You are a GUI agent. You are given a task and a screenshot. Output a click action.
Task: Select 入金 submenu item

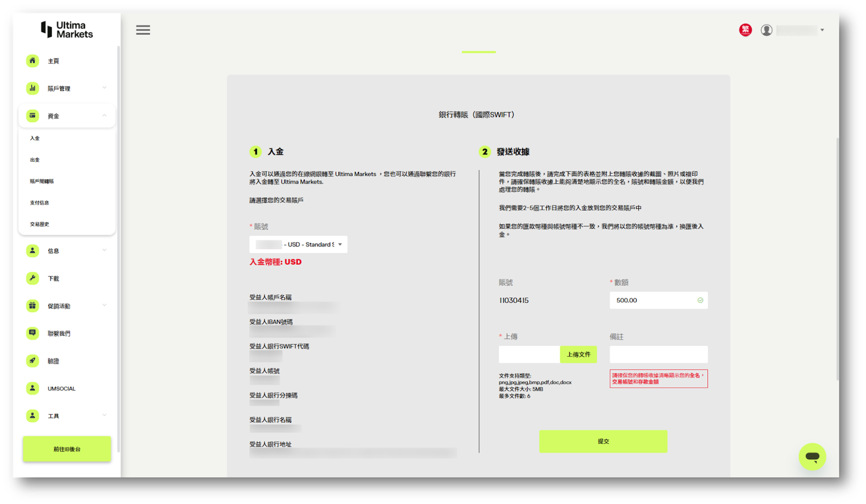[35, 138]
